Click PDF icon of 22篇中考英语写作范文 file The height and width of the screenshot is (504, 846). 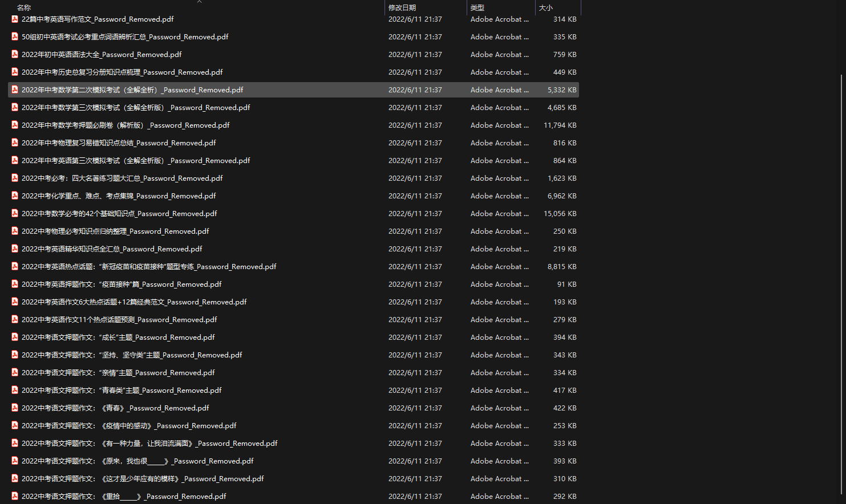(x=15, y=19)
